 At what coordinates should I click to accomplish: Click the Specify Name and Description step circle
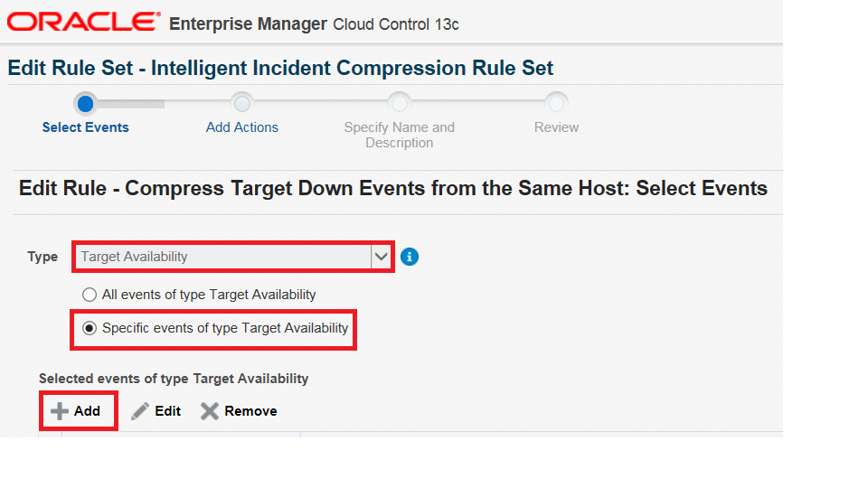(399, 103)
